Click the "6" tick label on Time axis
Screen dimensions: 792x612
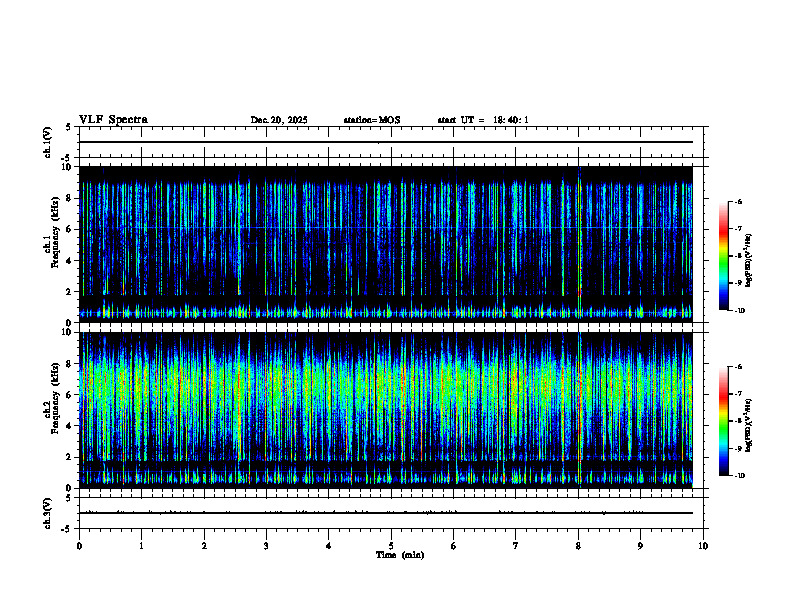(454, 546)
